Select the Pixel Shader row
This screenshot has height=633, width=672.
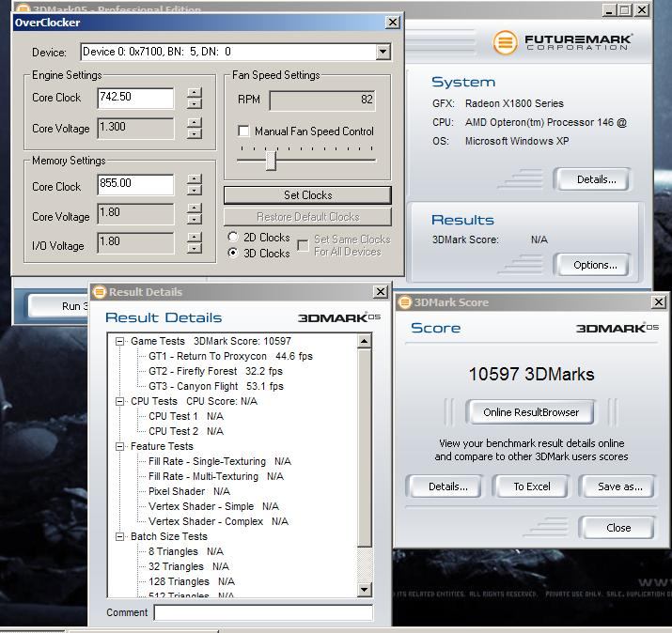click(190, 491)
